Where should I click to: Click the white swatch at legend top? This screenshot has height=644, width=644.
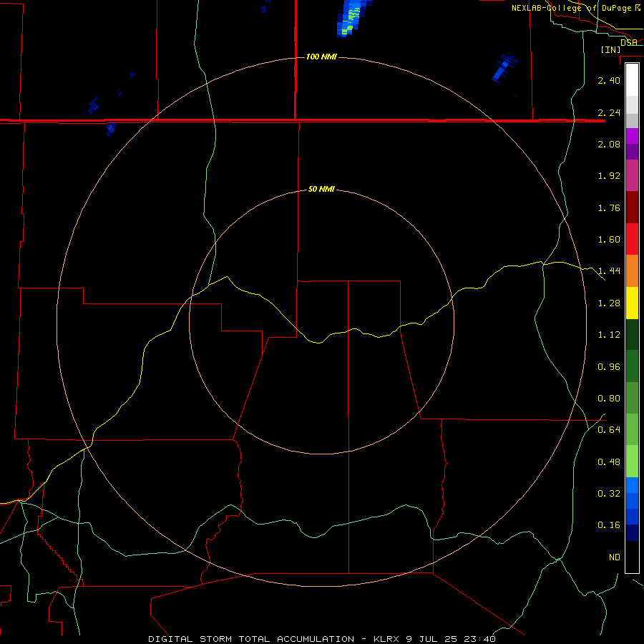click(632, 79)
